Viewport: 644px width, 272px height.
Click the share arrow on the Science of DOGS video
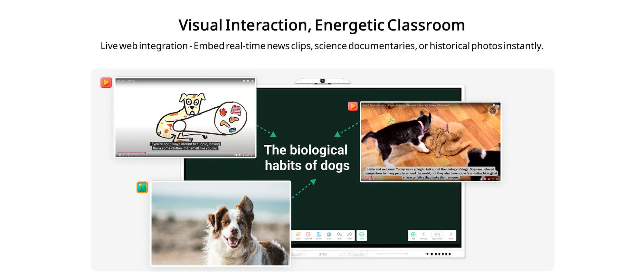tap(252, 81)
